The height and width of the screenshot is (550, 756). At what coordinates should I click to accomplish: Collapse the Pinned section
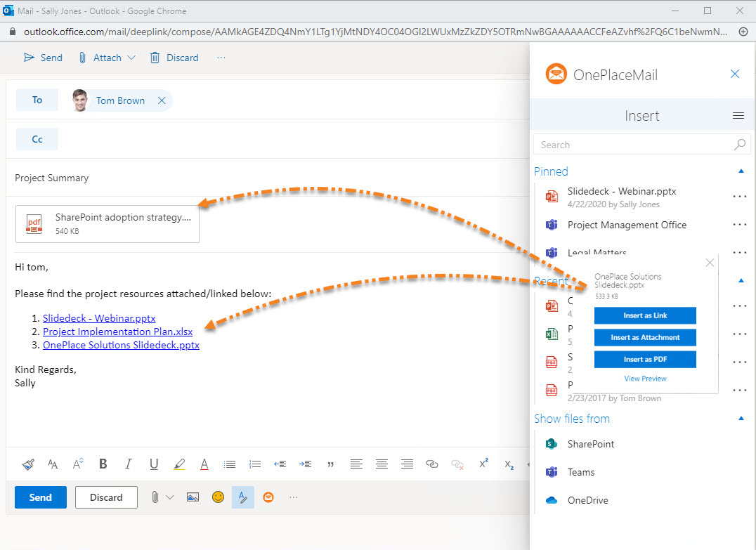click(x=741, y=171)
